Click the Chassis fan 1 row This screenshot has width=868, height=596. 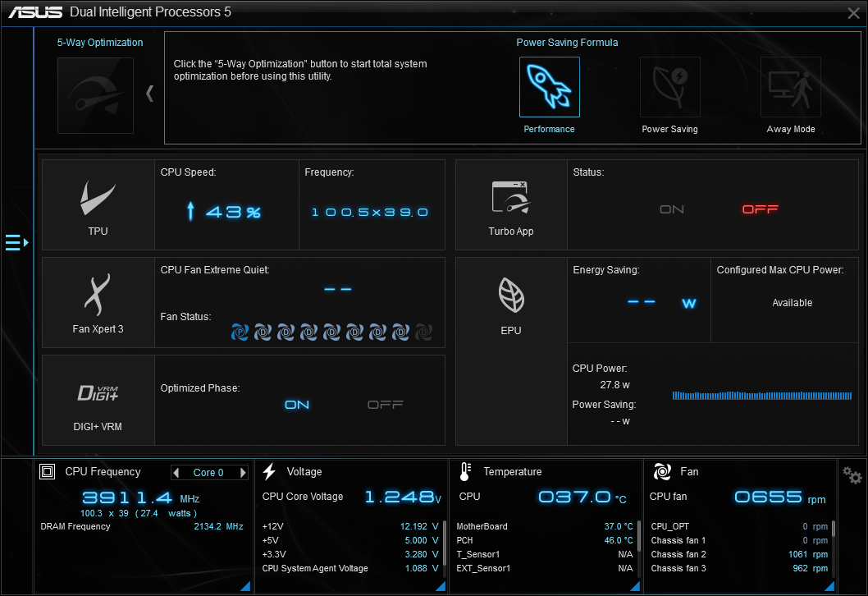(x=739, y=541)
